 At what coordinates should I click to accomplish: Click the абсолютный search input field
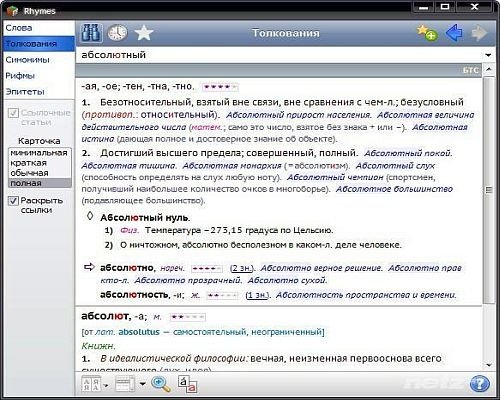coord(279,55)
